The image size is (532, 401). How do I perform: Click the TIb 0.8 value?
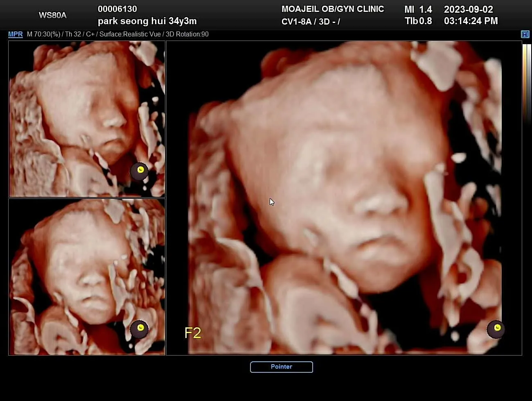[x=418, y=21]
